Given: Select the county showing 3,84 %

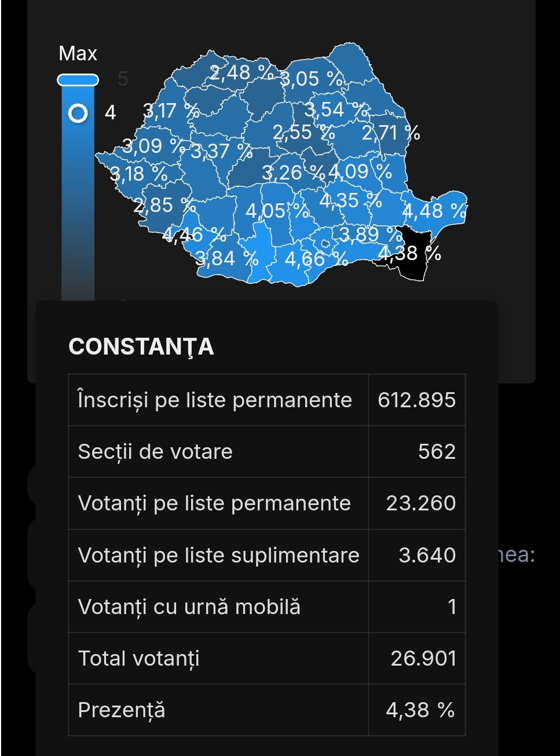Looking at the screenshot, I should (226, 258).
